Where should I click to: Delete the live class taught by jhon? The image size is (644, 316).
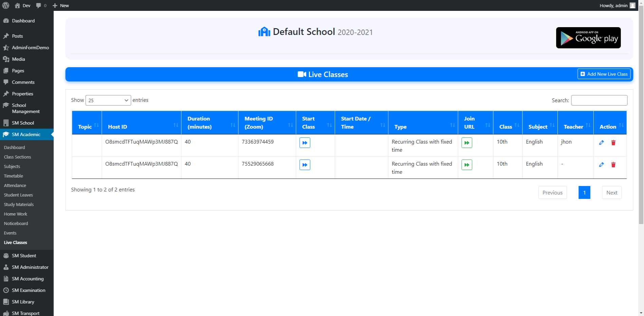click(613, 143)
